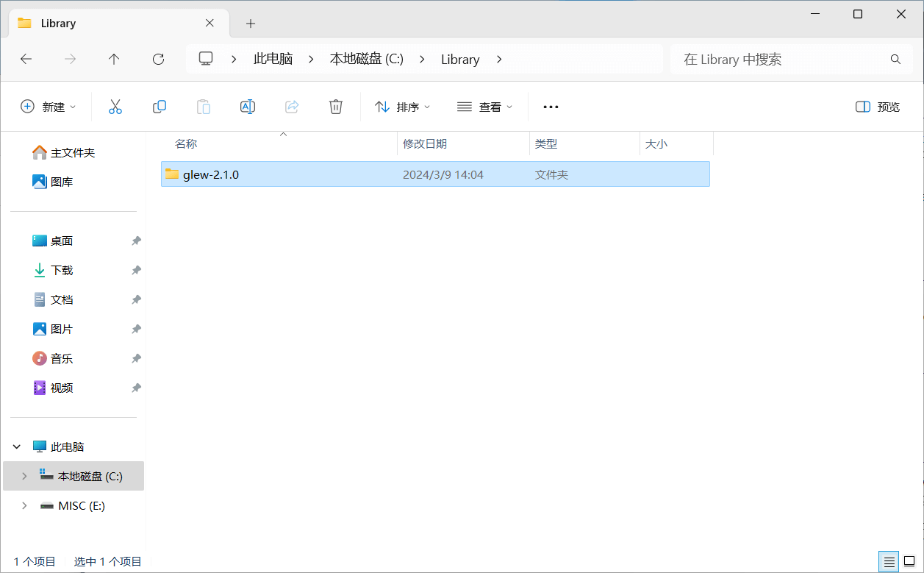Open the 排序 sort dropdown

[402, 107]
